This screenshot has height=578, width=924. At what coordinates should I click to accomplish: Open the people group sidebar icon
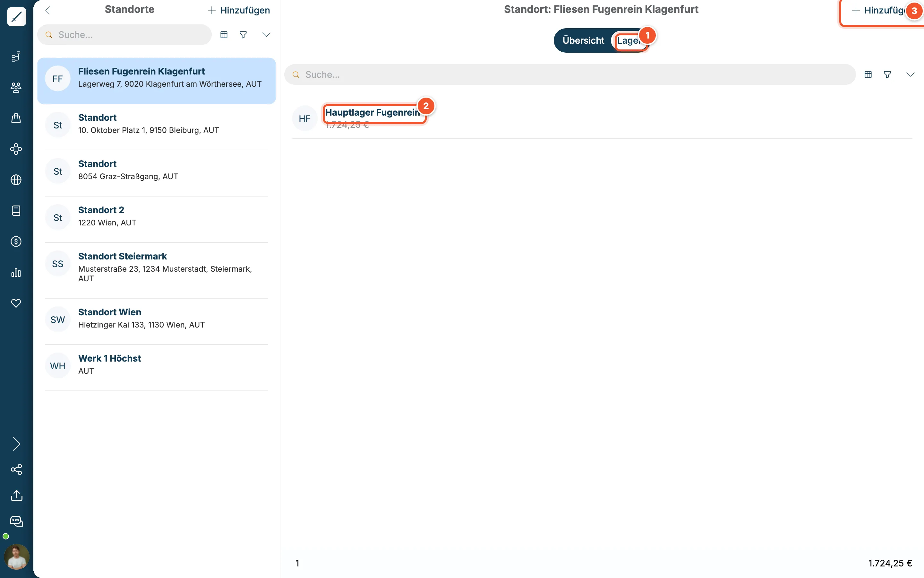[x=16, y=88]
